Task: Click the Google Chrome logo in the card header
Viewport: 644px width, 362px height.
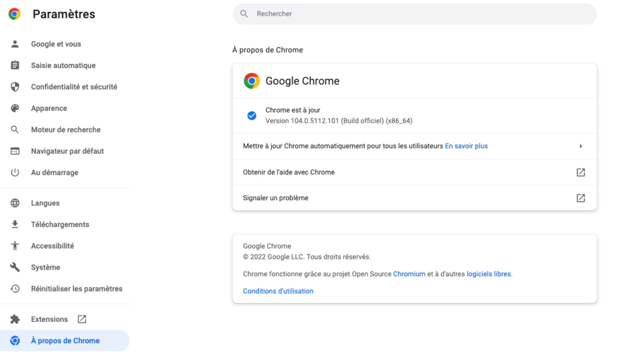Action: click(x=252, y=81)
